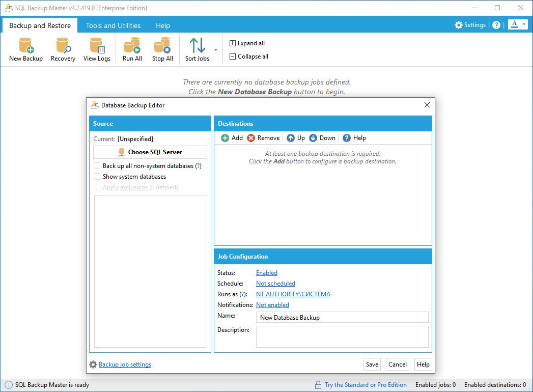Click the SQL Backup Master title bar icon
The image size is (533, 392).
pyautogui.click(x=9, y=8)
